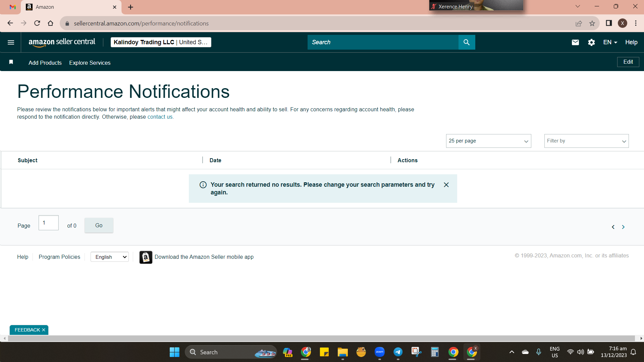Bookmark this page with the star
Image resolution: width=644 pixels, height=362 pixels.
coord(592,23)
